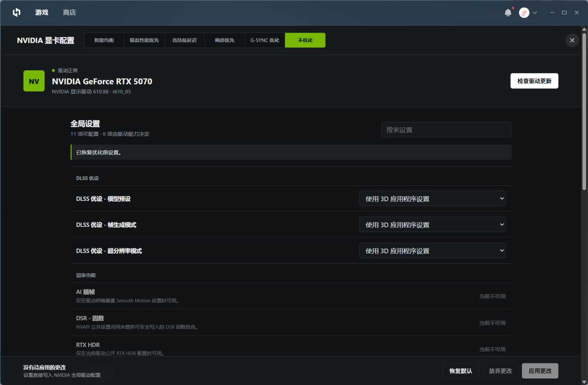This screenshot has width=588, height=385.
Task: Click the AI 插帧 setting label
Action: 85,292
